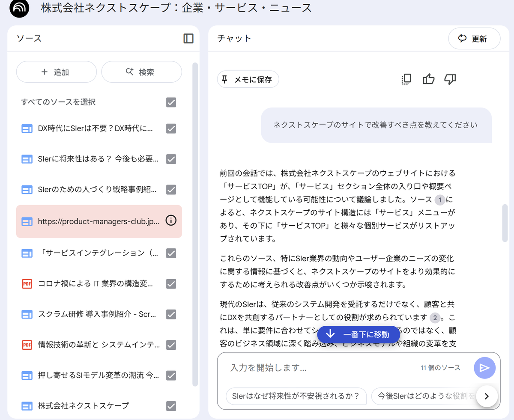This screenshot has width=514, height=420.
Task: Click メモに保存 pin button
Action: point(248,80)
